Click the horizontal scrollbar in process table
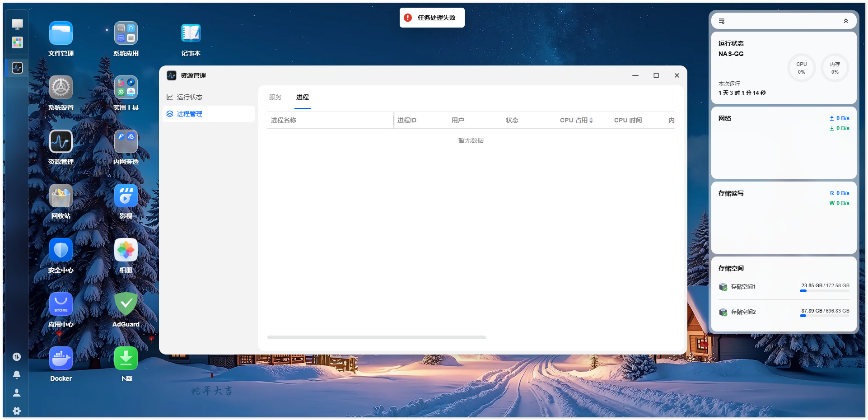Image resolution: width=868 pixels, height=420 pixels. (377, 337)
